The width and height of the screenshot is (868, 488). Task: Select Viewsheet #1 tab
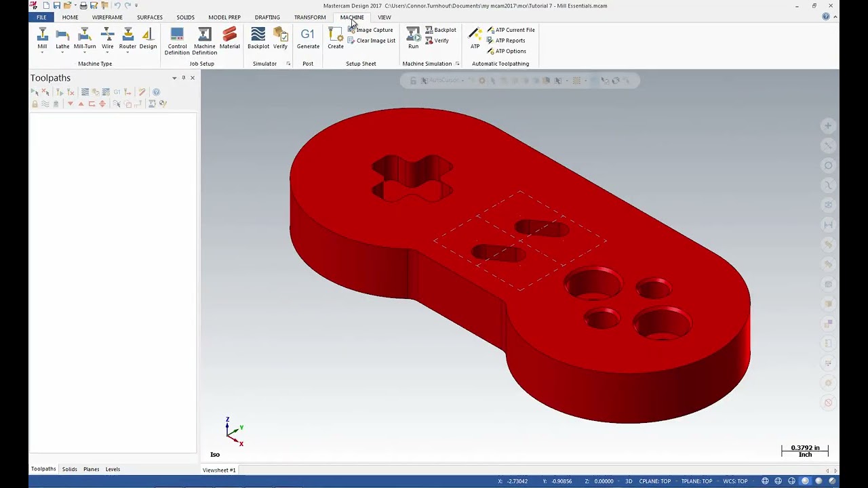219,470
